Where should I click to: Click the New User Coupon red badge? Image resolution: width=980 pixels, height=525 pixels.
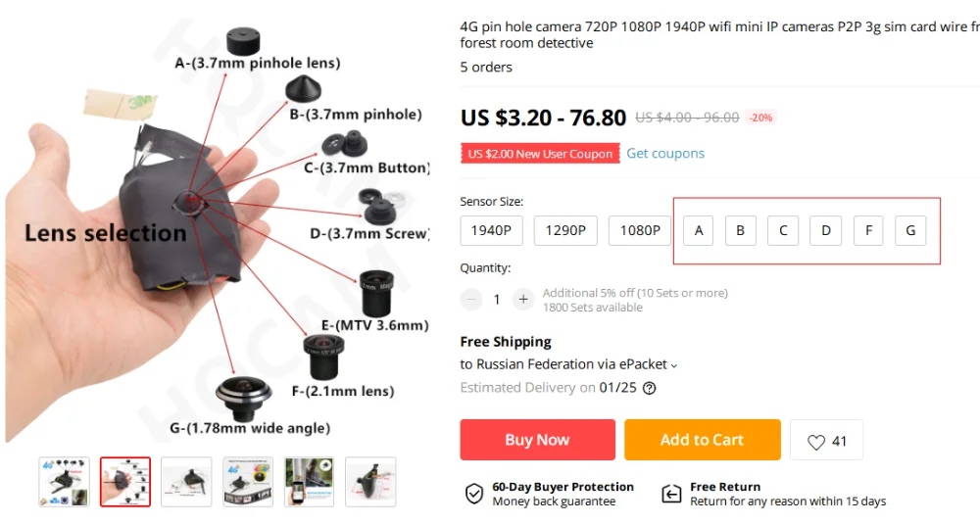pos(540,154)
